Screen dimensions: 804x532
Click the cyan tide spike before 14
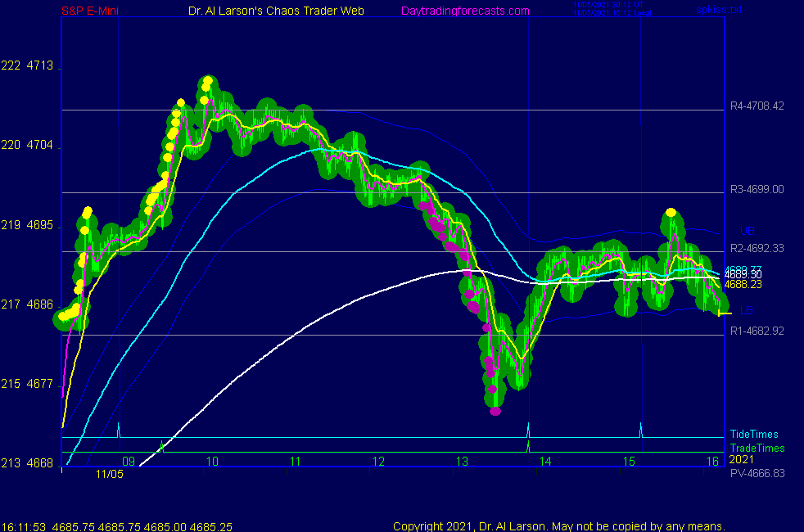528,430
